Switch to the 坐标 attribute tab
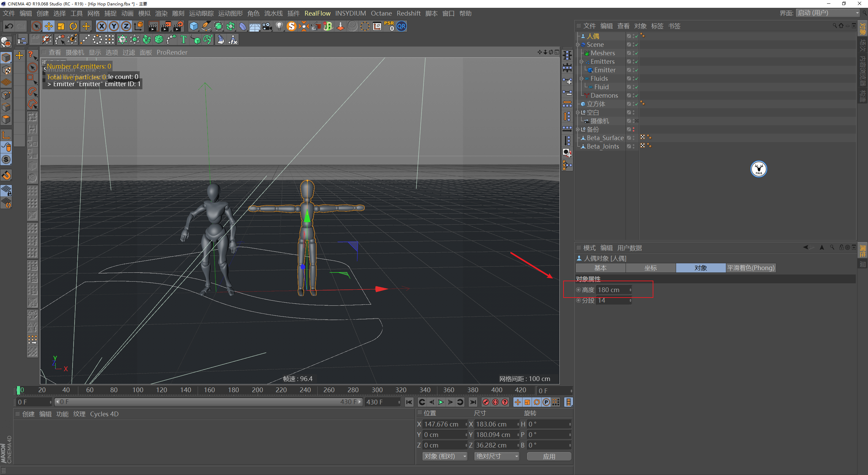Viewport: 868px width, 475px height. tap(650, 268)
